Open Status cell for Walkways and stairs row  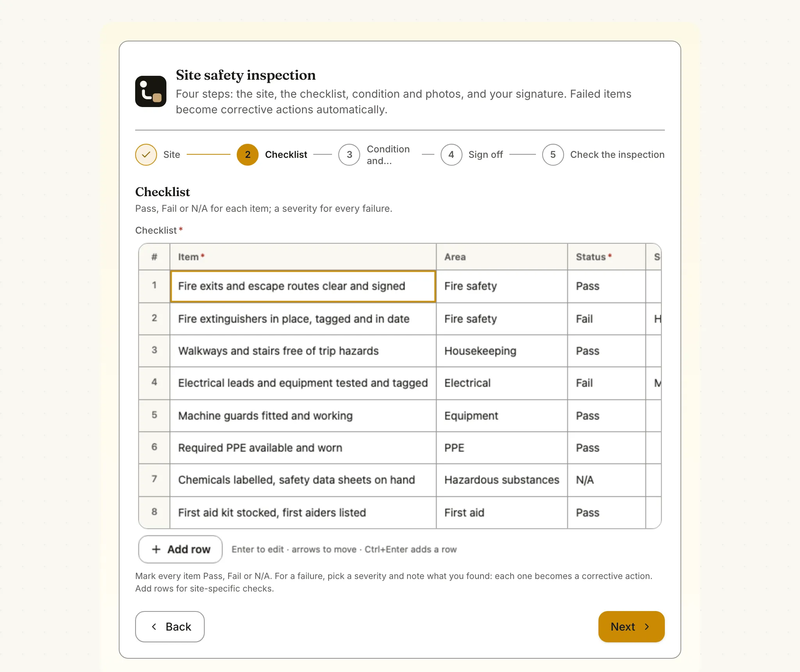click(x=607, y=351)
